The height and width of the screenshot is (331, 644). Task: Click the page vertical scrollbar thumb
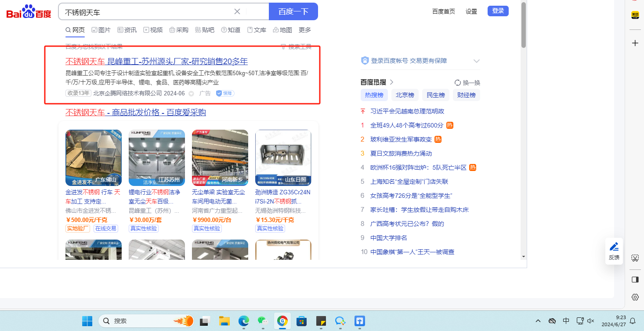(523, 25)
